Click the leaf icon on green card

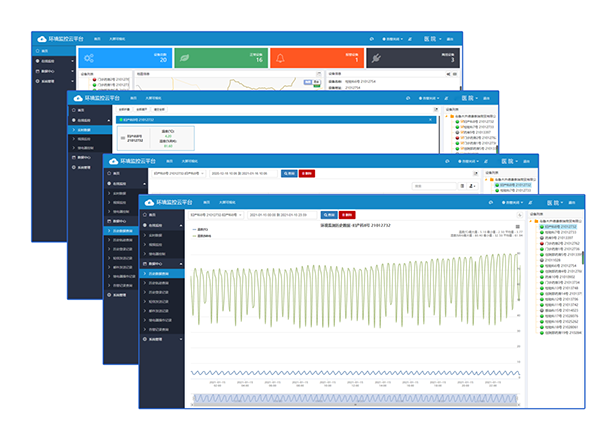tap(184, 58)
